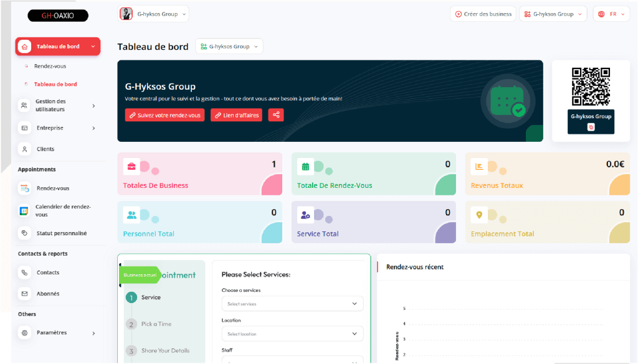Image resolution: width=638 pixels, height=364 pixels.
Task: Select step 1 Service in the wizard
Action: click(143, 297)
